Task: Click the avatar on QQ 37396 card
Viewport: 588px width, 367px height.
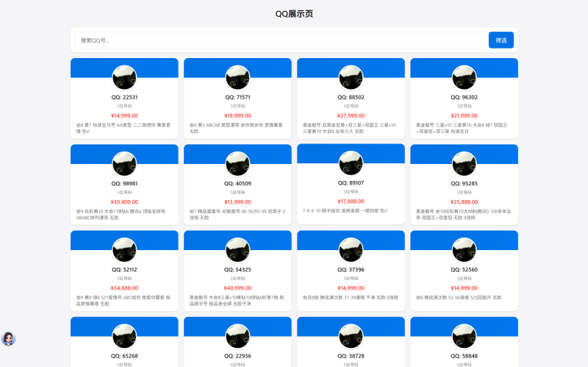Action: point(351,250)
